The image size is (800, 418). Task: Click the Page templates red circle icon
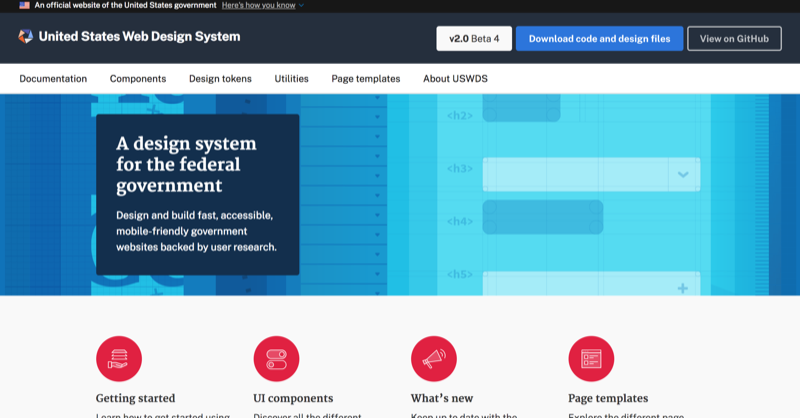[591, 359]
